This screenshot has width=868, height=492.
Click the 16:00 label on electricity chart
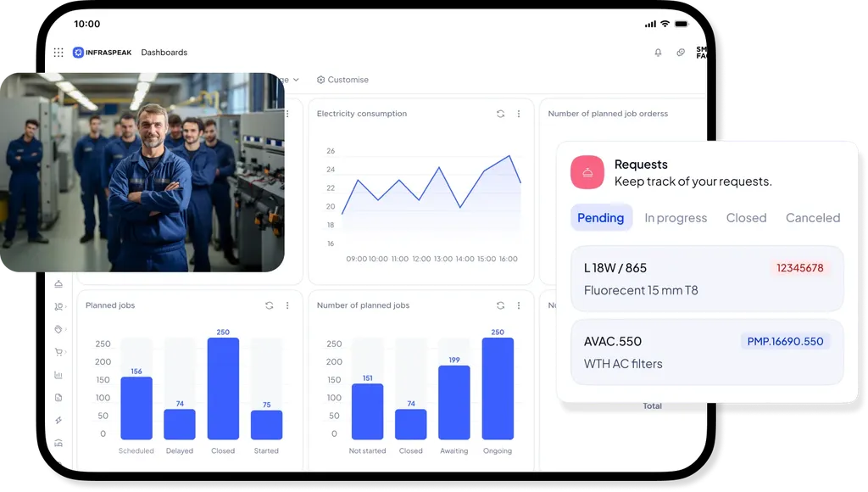[x=509, y=259]
